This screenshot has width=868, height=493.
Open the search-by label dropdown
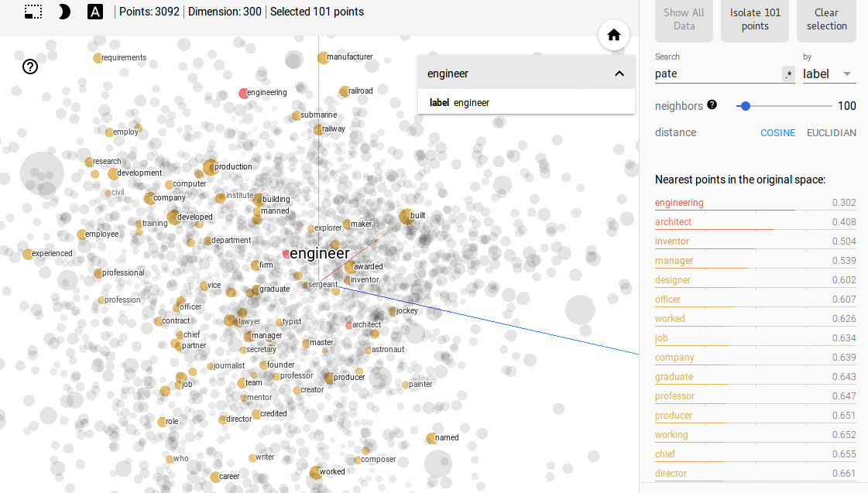pyautogui.click(x=829, y=74)
